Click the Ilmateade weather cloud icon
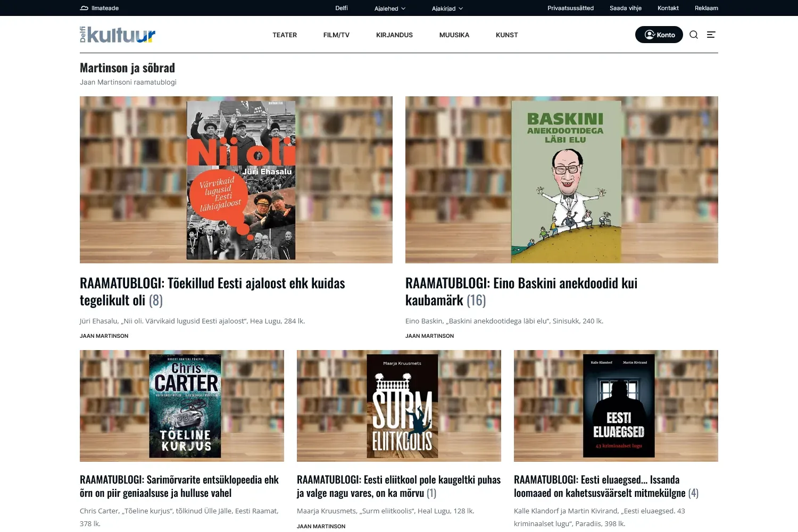The height and width of the screenshot is (532, 798). 84,8
